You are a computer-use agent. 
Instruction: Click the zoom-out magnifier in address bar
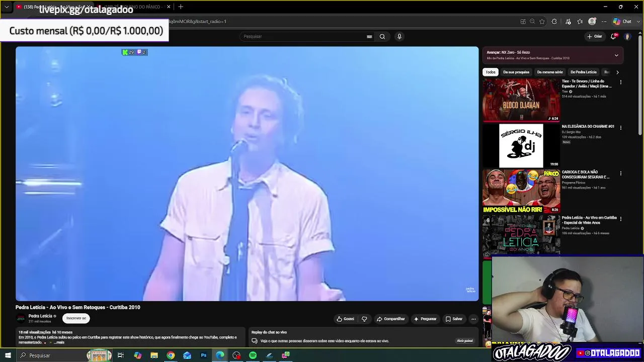pyautogui.click(x=532, y=22)
